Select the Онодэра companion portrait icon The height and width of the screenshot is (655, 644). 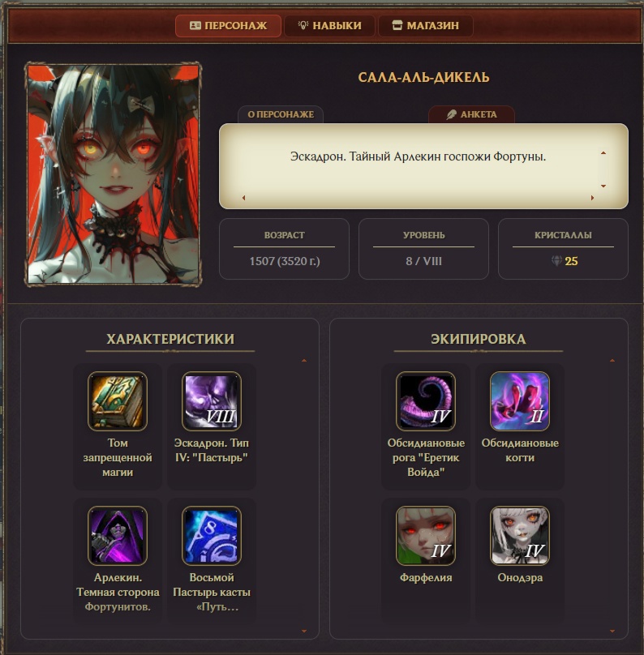(x=519, y=536)
